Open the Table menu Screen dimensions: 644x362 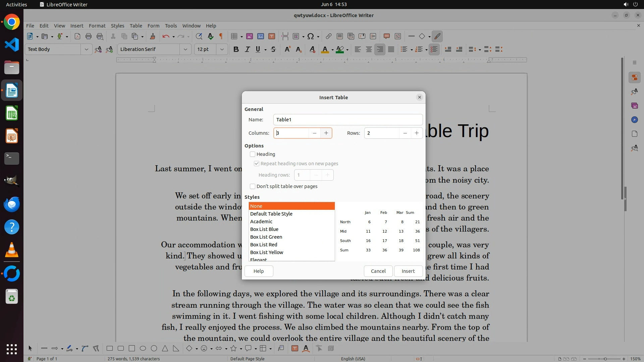(136, 25)
